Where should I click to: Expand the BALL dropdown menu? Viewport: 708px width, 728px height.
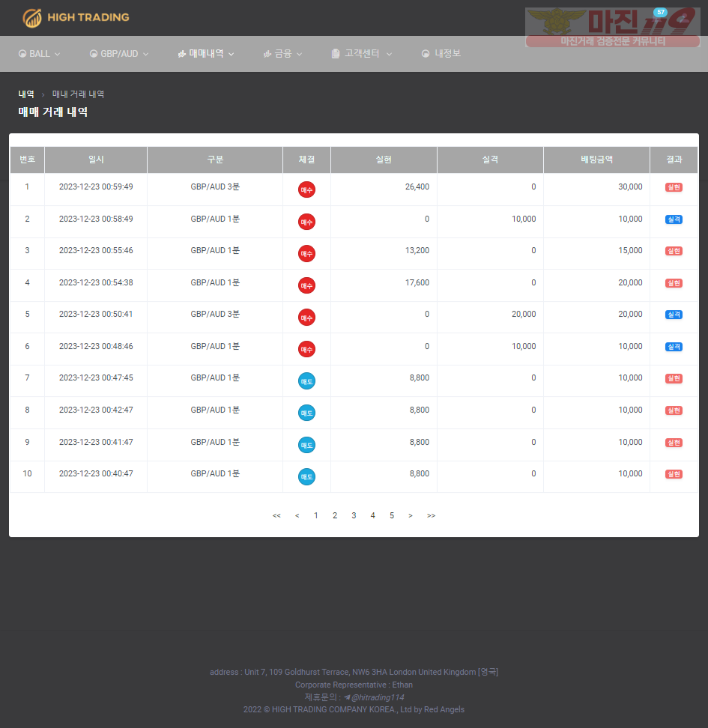pos(40,54)
